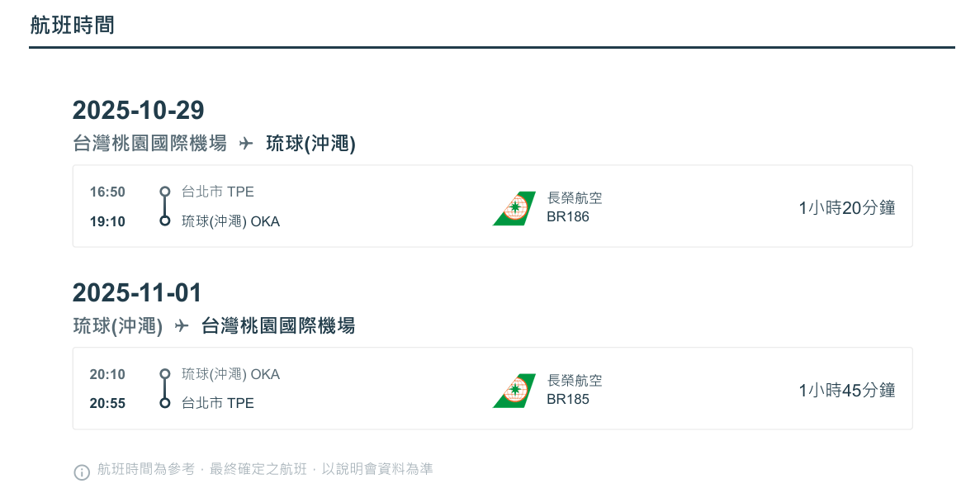Click 琉球(沖繩) OKA in the return flight
980x498 pixels.
click(230, 375)
